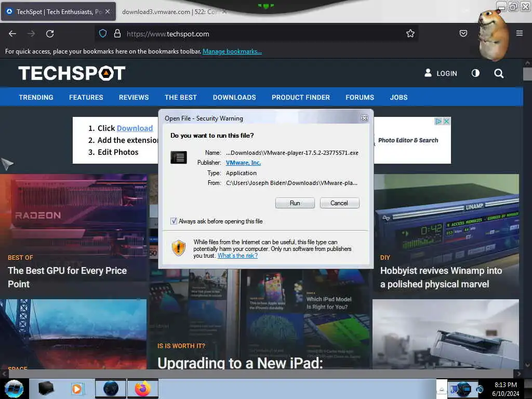Reload the TechSpot page
The height and width of the screenshot is (399, 532).
click(50, 34)
